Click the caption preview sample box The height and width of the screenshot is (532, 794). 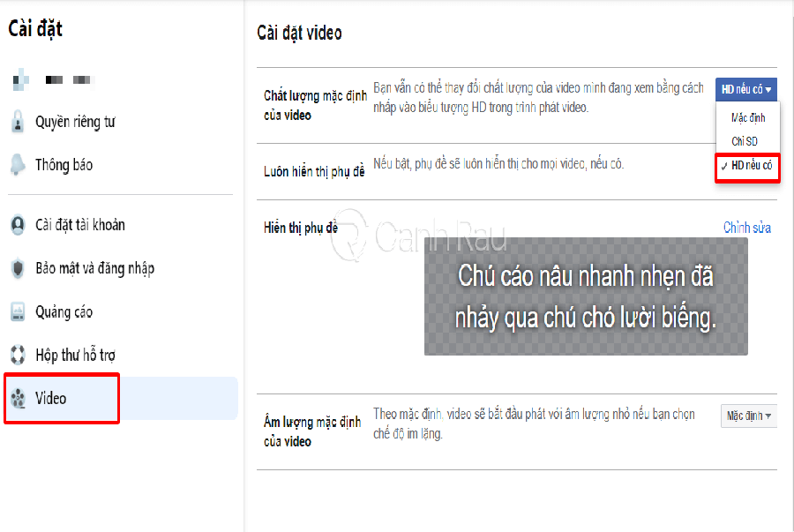click(586, 296)
